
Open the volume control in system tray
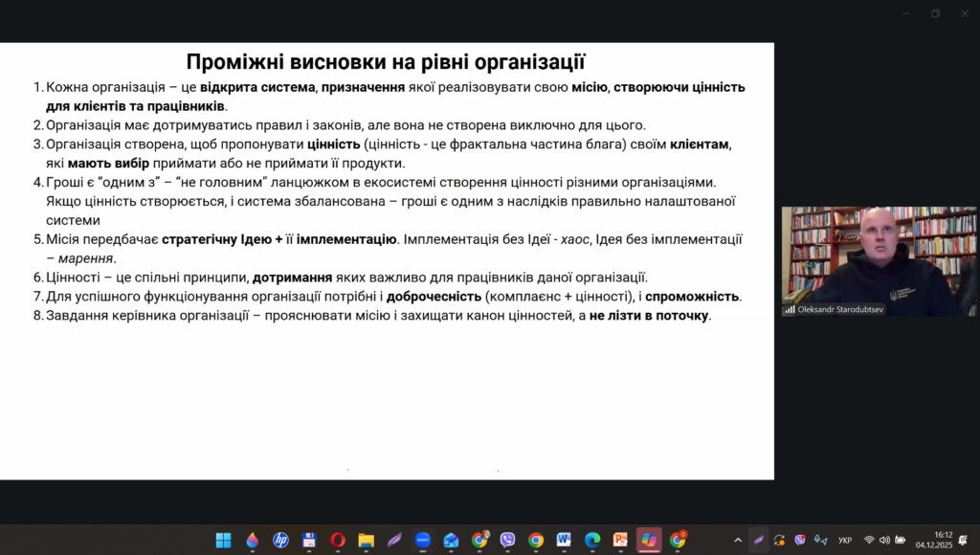click(x=884, y=540)
